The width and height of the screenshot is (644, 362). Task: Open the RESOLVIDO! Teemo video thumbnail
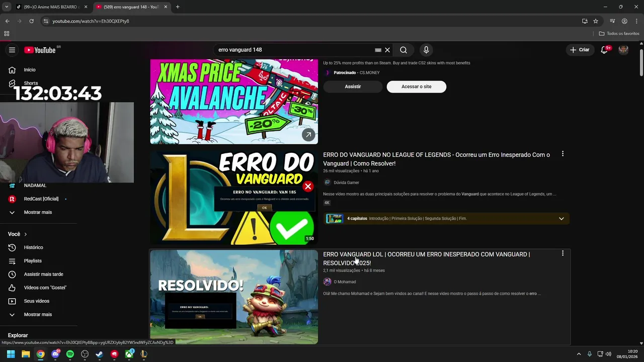click(234, 297)
